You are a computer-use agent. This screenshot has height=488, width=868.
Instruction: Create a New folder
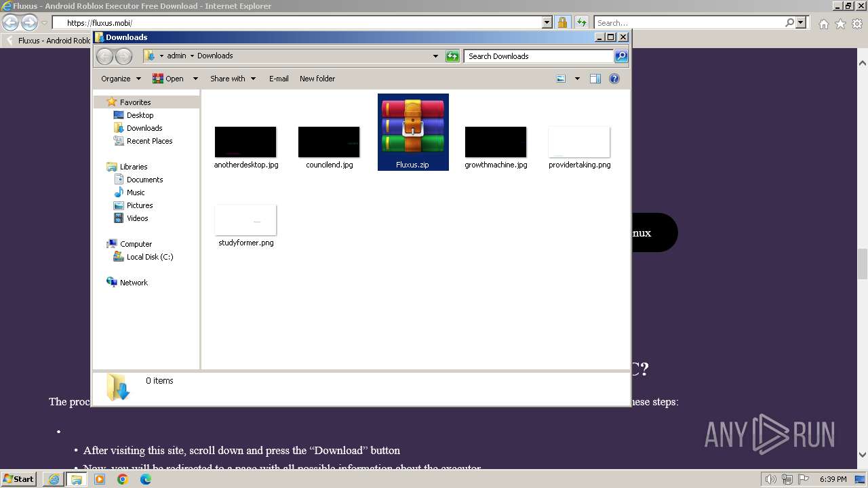pos(317,79)
